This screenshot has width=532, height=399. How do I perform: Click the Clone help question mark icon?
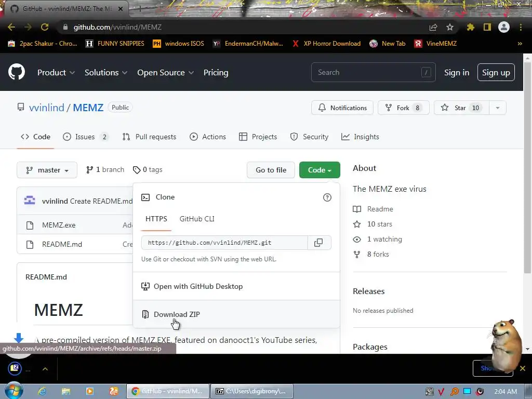(327, 197)
